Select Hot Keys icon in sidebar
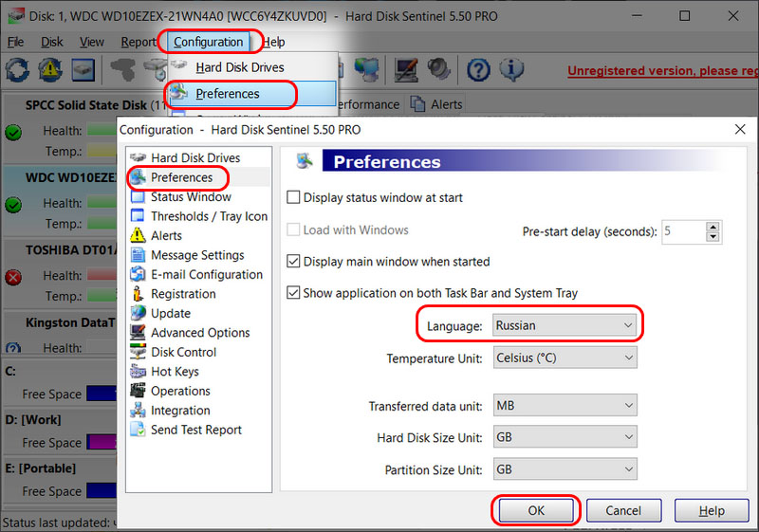 coord(138,371)
